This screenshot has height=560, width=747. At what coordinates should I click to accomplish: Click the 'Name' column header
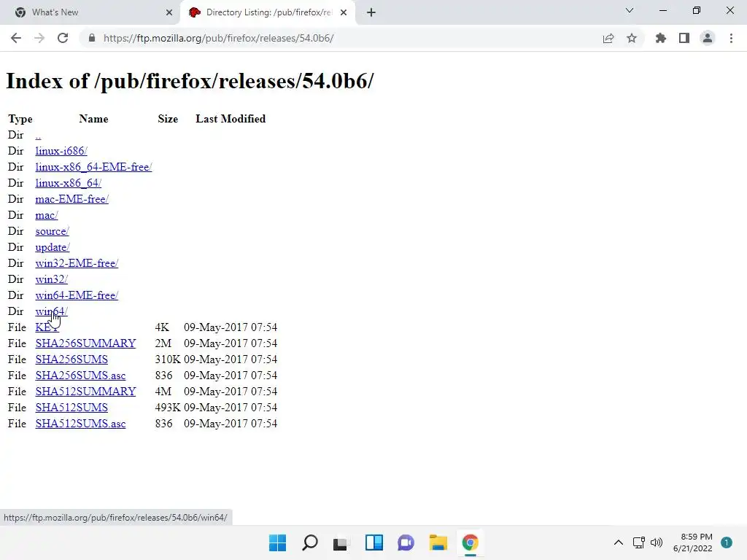pyautogui.click(x=93, y=119)
